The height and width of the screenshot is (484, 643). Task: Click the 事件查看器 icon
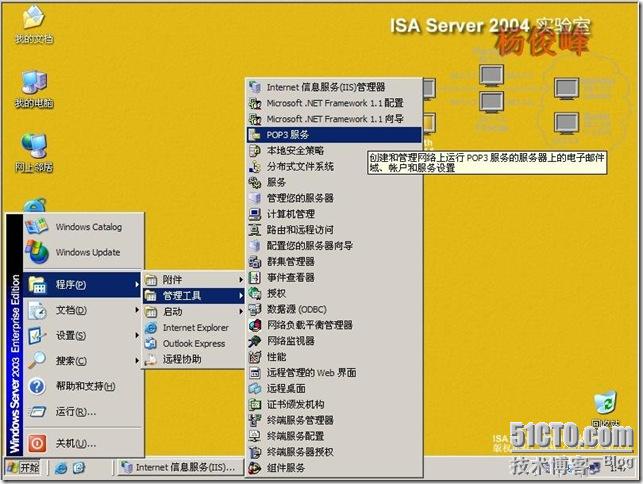(255, 278)
